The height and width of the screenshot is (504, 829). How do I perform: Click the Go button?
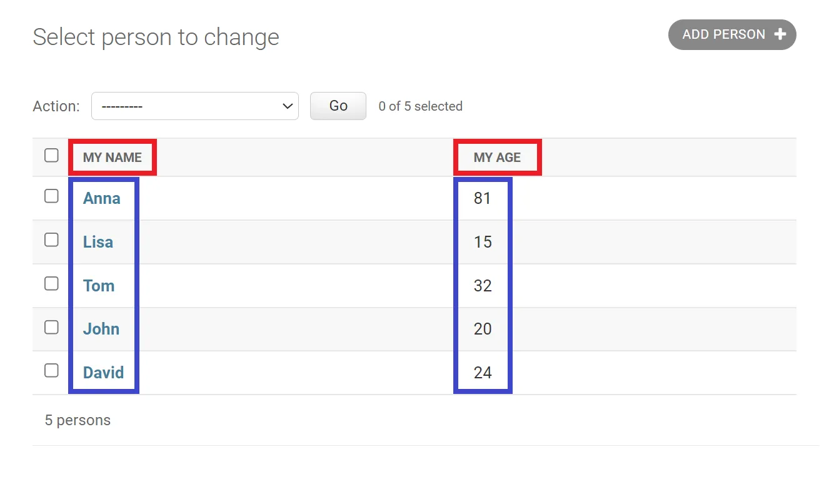pos(338,106)
